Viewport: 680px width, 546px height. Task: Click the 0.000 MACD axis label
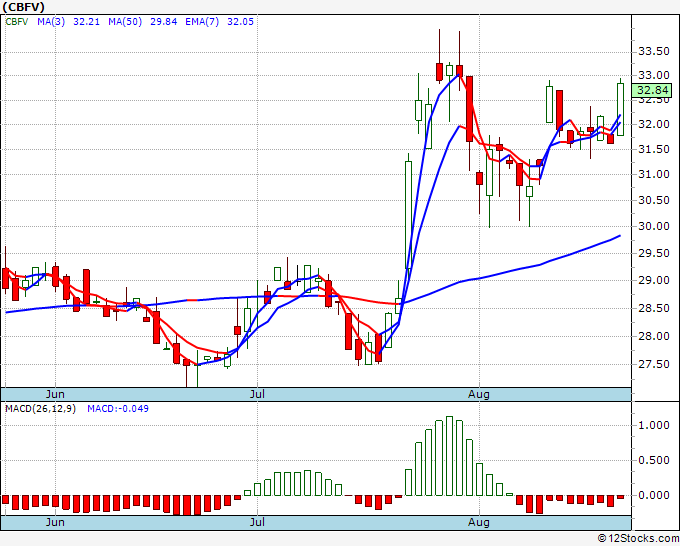coord(654,495)
